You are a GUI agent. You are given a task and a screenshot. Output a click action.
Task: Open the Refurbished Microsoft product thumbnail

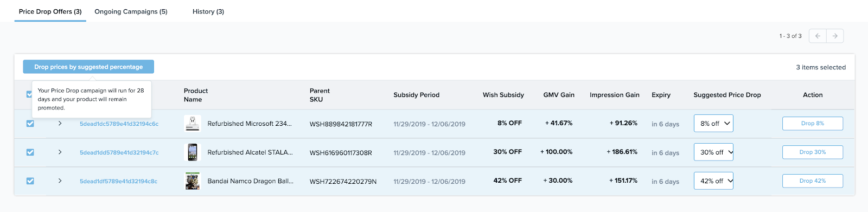point(193,124)
